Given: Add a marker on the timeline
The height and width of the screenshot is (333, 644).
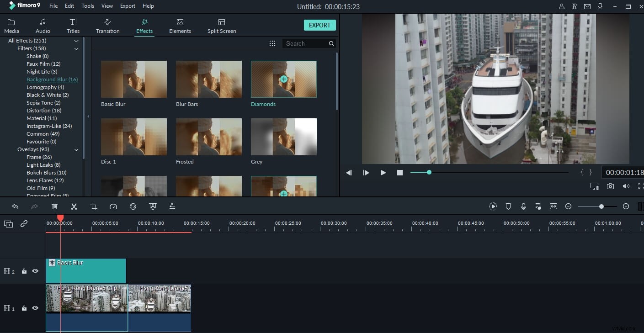Looking at the screenshot, I should coord(508,206).
